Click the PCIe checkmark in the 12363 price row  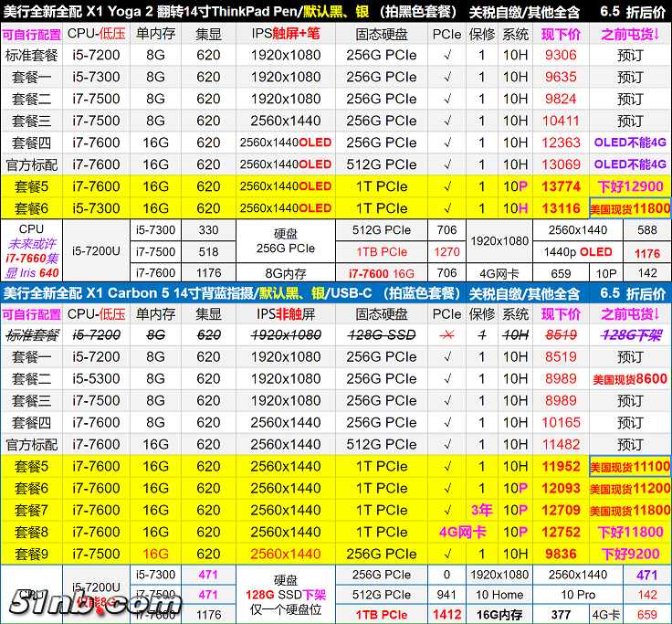click(446, 143)
